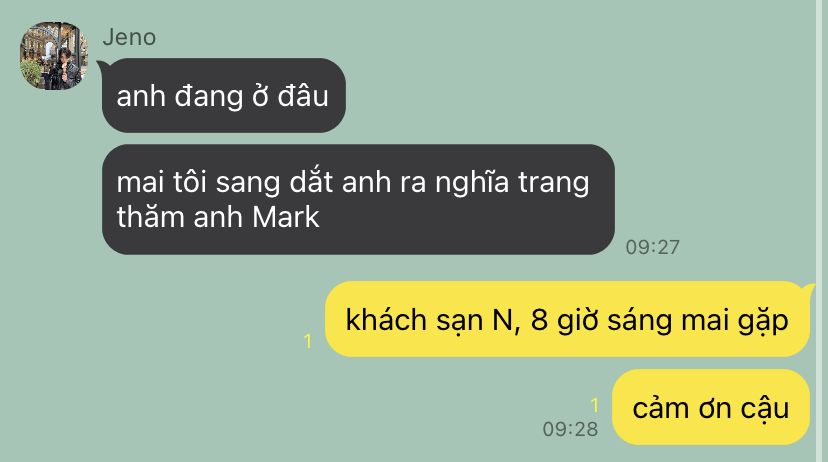Select the 'cảm ơn cậu' message bubble

coord(711,407)
